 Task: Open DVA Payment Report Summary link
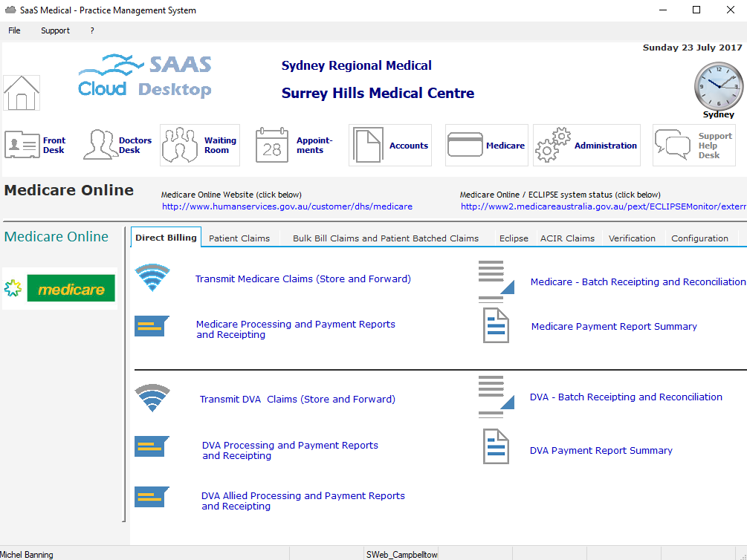point(601,451)
